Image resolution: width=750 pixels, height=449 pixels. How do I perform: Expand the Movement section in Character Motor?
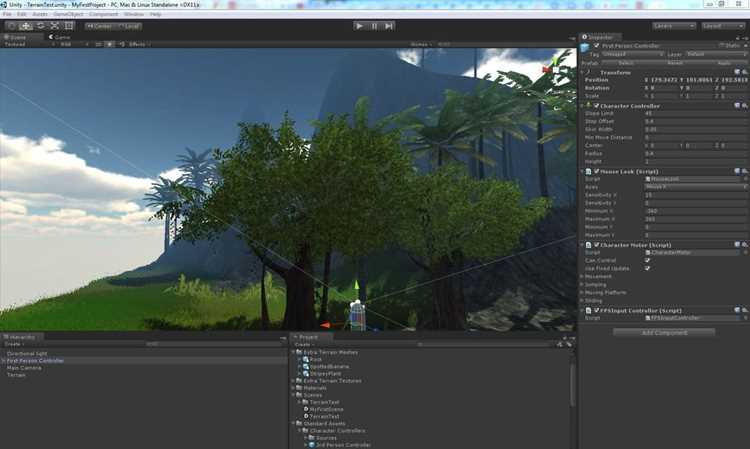[x=597, y=276]
